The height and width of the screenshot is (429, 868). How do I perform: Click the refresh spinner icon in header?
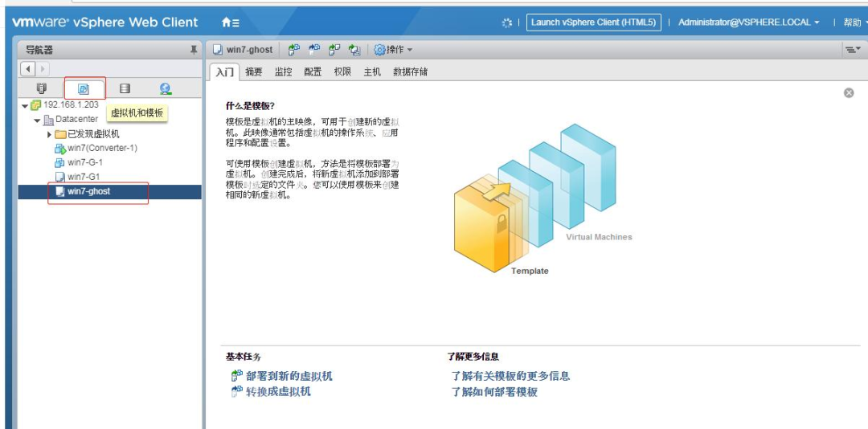coord(506,22)
